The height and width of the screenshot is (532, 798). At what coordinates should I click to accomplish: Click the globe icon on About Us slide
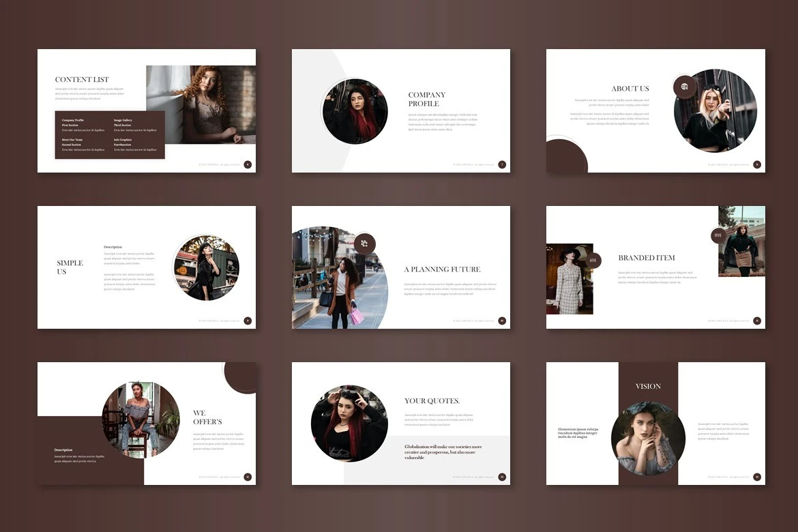pyautogui.click(x=684, y=87)
